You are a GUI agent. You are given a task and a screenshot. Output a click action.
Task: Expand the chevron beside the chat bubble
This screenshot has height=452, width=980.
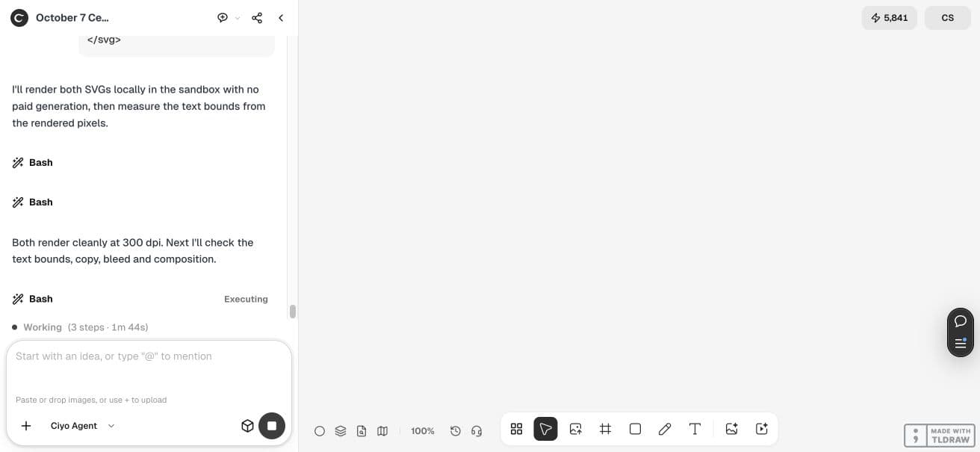pyautogui.click(x=238, y=18)
